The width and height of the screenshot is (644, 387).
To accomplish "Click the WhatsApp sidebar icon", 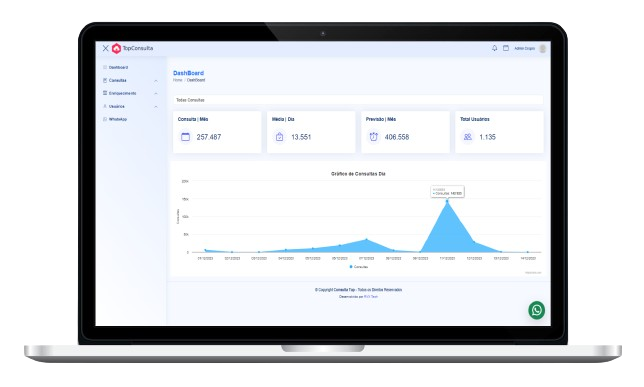I will [105, 119].
